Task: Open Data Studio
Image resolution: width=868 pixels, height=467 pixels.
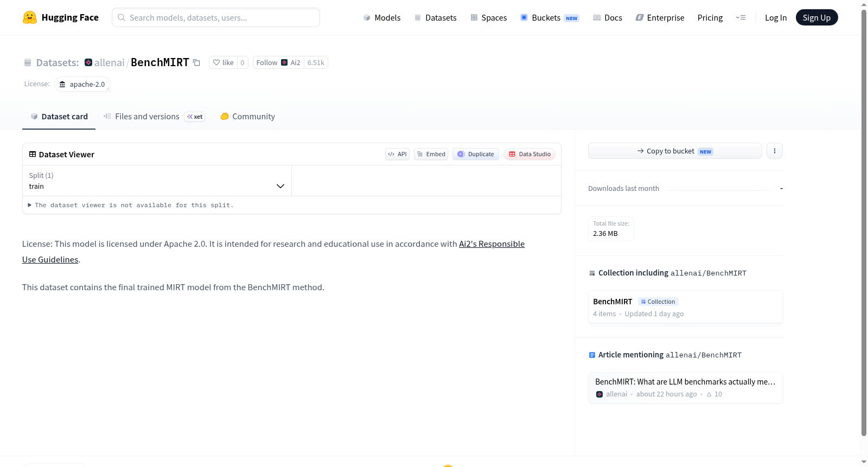Action: [529, 154]
